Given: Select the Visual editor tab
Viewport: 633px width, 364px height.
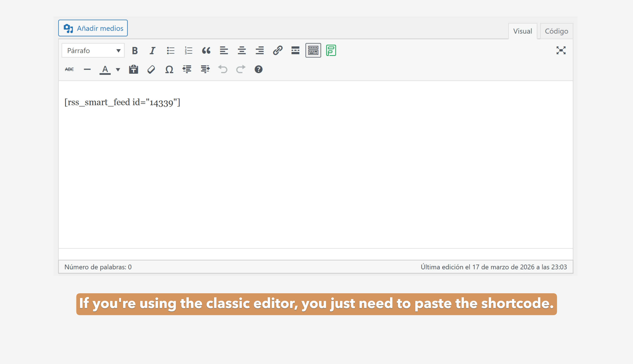Looking at the screenshot, I should (x=522, y=31).
